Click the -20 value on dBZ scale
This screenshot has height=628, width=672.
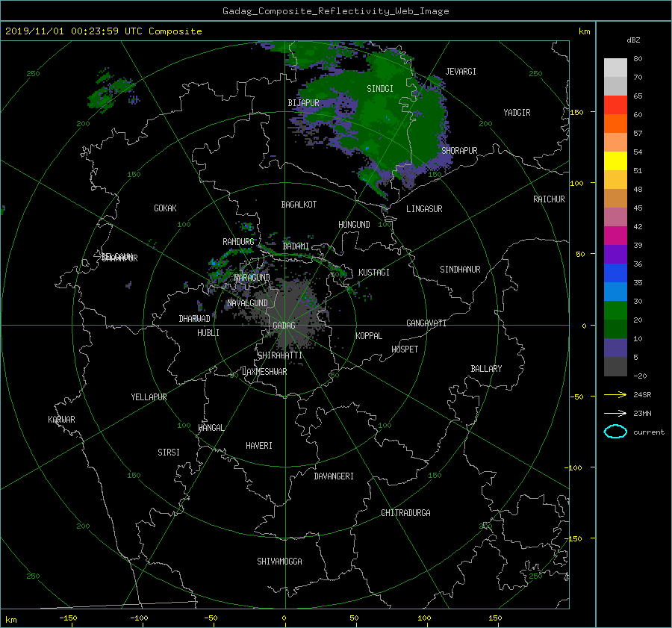coord(640,376)
